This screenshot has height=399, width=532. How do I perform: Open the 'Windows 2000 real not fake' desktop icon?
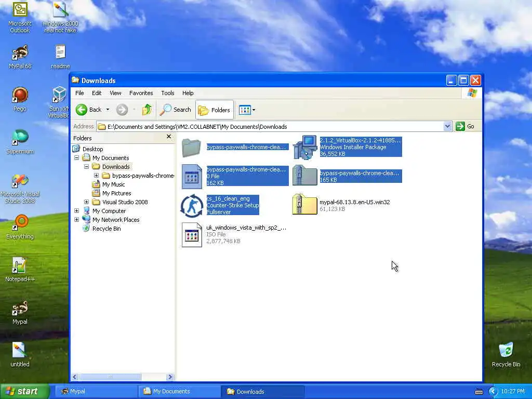[60, 17]
